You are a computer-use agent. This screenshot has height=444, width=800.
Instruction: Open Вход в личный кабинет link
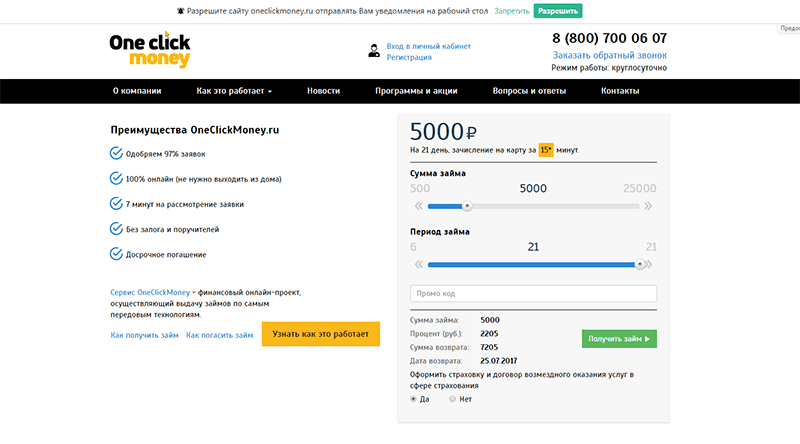pos(429,46)
